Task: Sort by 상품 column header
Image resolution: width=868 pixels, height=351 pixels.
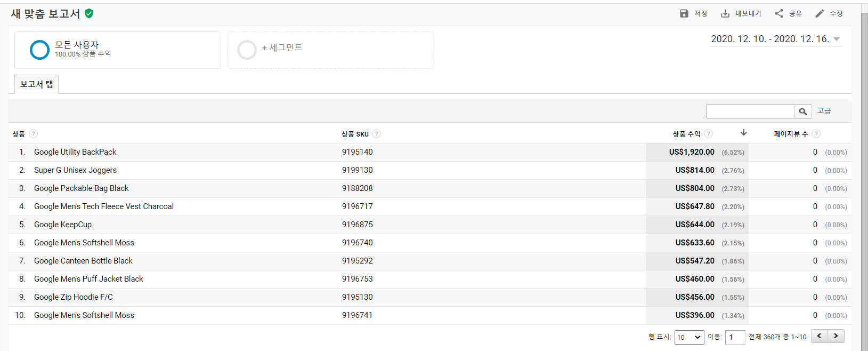Action: (19, 134)
